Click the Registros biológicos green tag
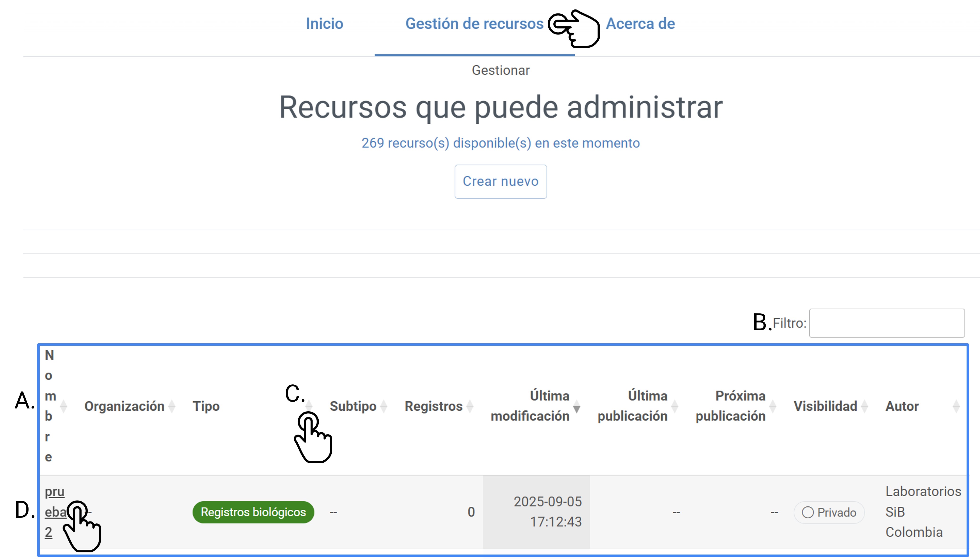980x559 pixels. (x=253, y=512)
